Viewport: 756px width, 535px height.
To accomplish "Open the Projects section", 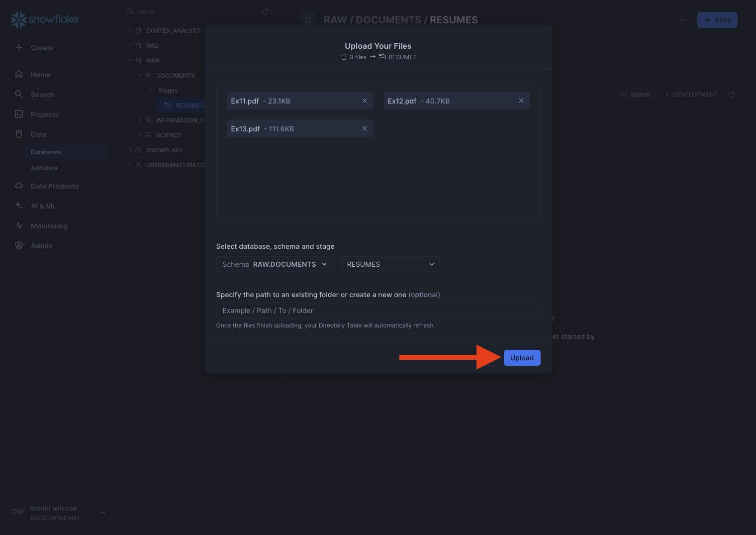I will (x=44, y=114).
